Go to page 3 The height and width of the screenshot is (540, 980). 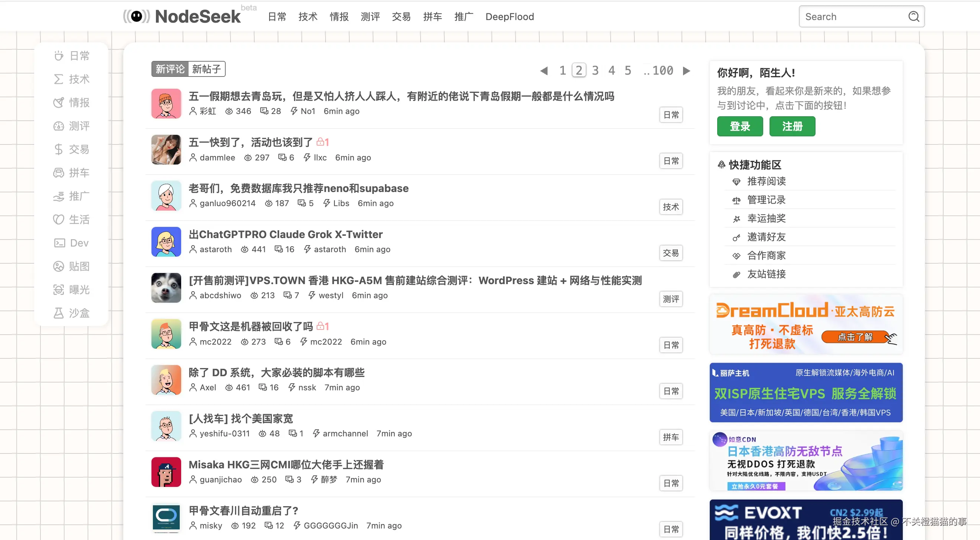595,71
